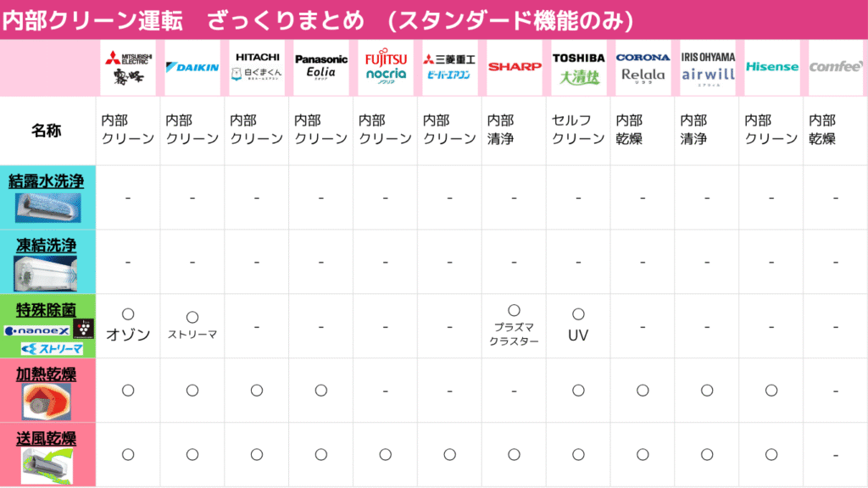Open the FUJITSU nocria logo
The width and height of the screenshot is (868, 488).
[x=386, y=68]
